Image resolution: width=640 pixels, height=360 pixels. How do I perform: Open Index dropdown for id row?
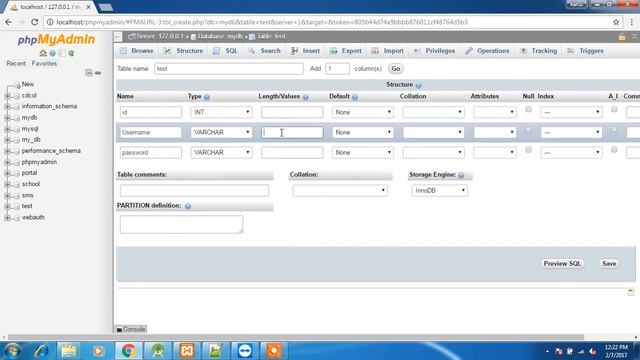[571, 112]
